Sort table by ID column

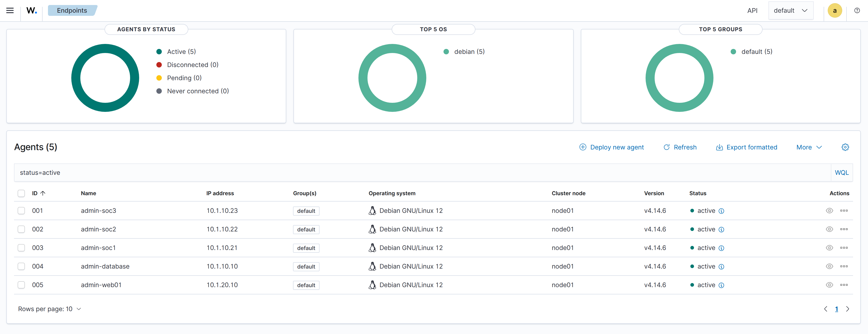[38, 193]
